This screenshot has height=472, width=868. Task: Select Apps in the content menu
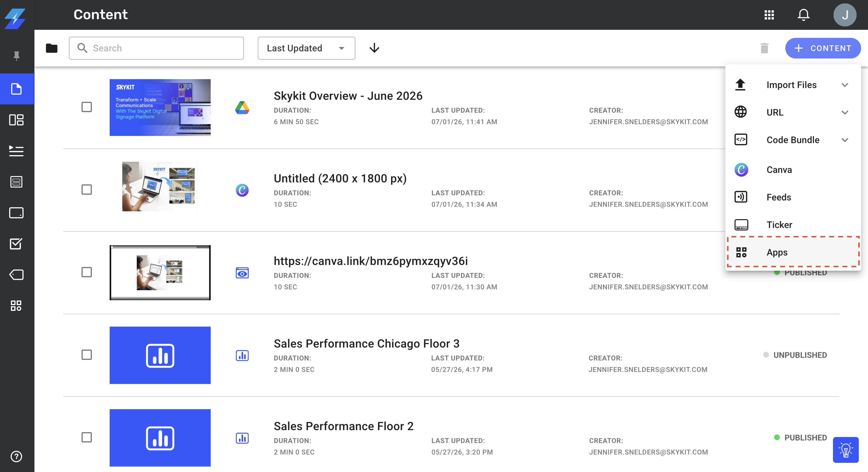tap(793, 252)
